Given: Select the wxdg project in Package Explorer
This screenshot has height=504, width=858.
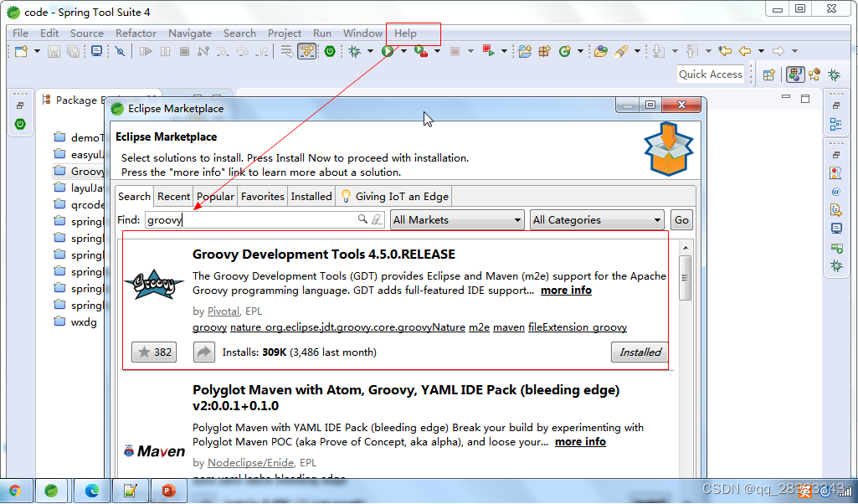Looking at the screenshot, I should [x=75, y=322].
